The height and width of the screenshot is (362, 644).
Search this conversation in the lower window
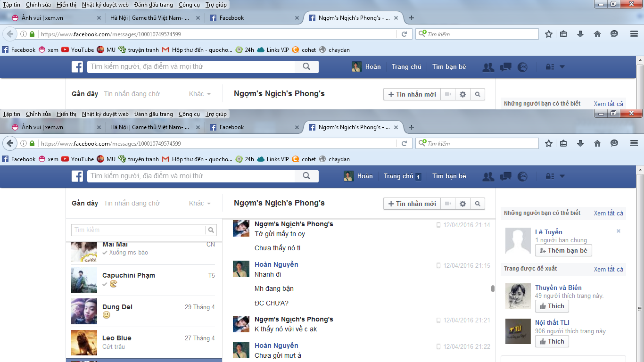(x=477, y=204)
